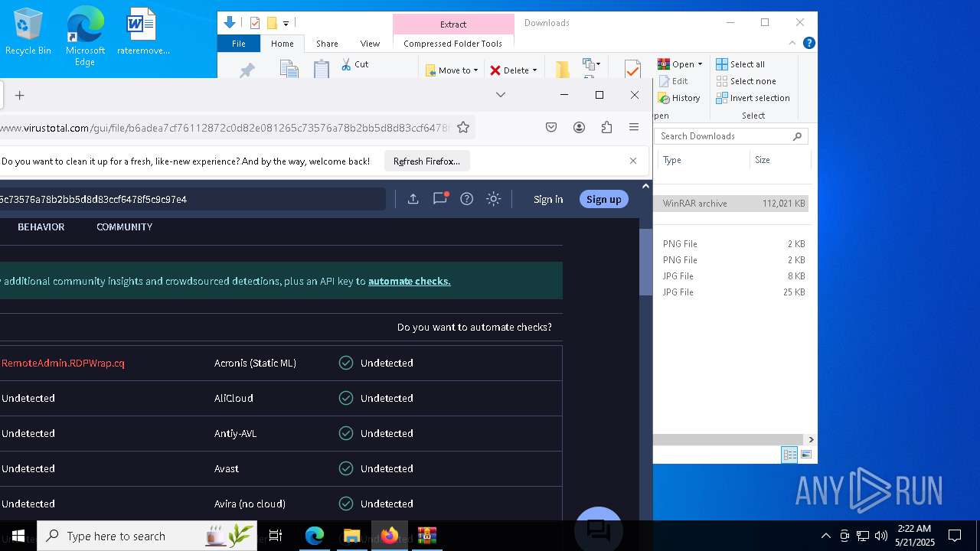
Task: Click the New folder icon in Explorer ribbon
Action: click(562, 69)
